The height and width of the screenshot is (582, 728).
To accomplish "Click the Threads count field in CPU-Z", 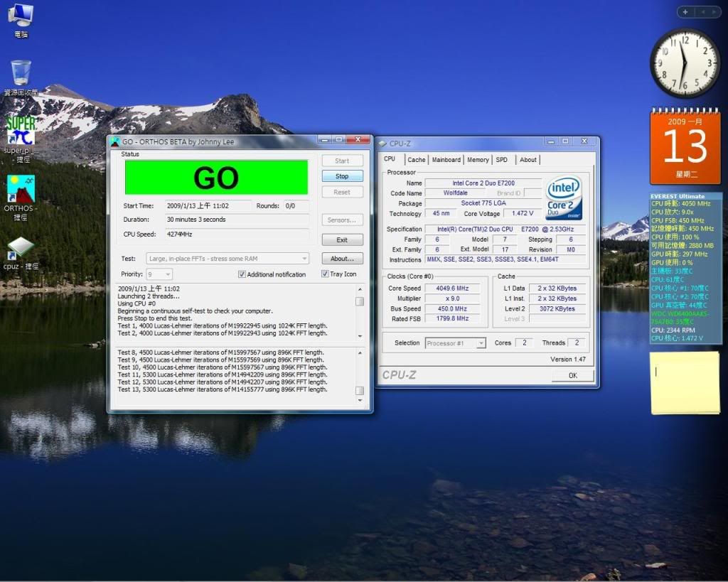I will [x=577, y=343].
